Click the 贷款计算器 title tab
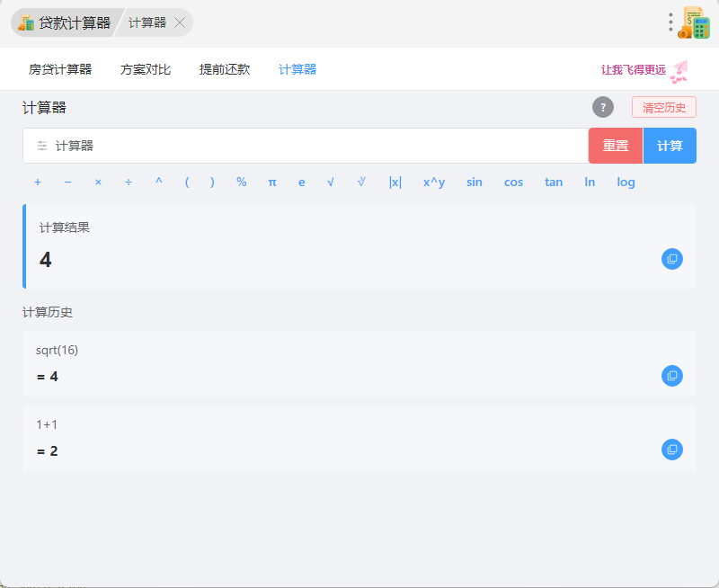The image size is (719, 588). click(x=65, y=22)
